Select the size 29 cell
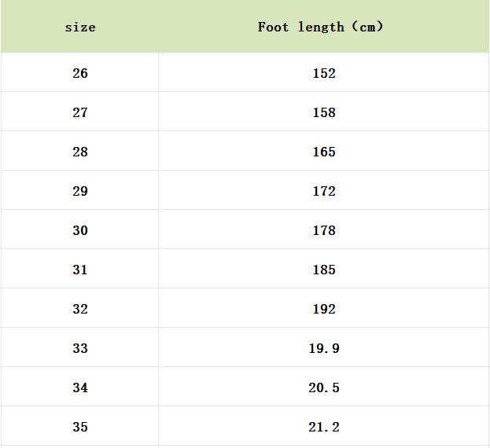This screenshot has height=448, width=490. tap(80, 191)
